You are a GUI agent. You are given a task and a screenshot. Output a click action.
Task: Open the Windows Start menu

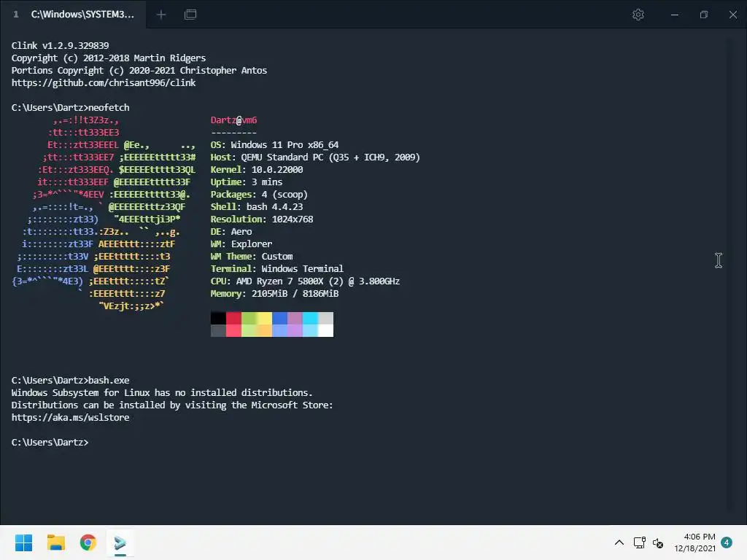(x=23, y=542)
